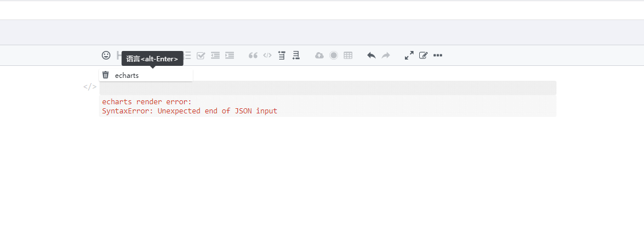Open the edit mode switcher

pyautogui.click(x=423, y=55)
